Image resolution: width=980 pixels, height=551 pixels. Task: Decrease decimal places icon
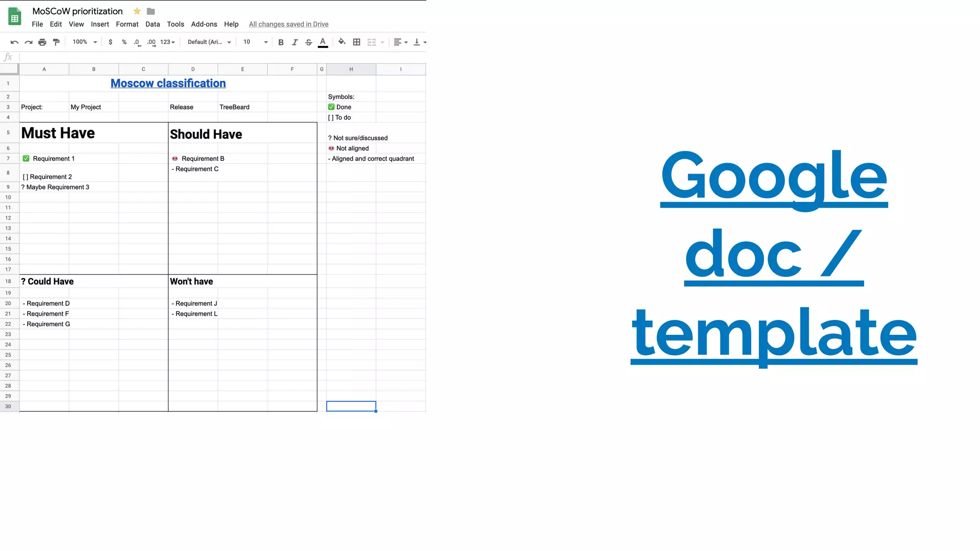137,42
